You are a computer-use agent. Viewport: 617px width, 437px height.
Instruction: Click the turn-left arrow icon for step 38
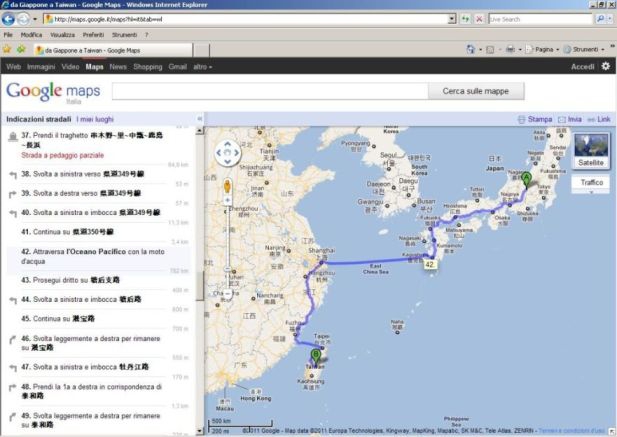[13, 175]
